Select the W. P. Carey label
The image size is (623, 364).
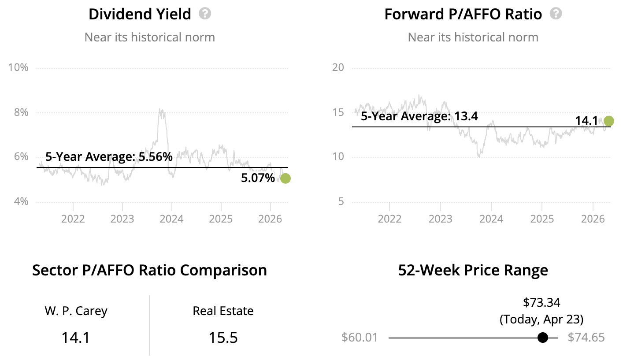coord(76,311)
